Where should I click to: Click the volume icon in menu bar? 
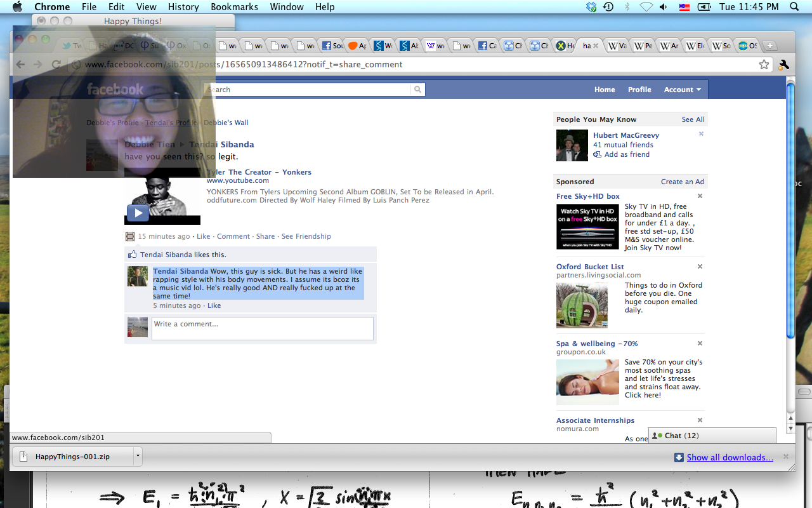point(664,7)
